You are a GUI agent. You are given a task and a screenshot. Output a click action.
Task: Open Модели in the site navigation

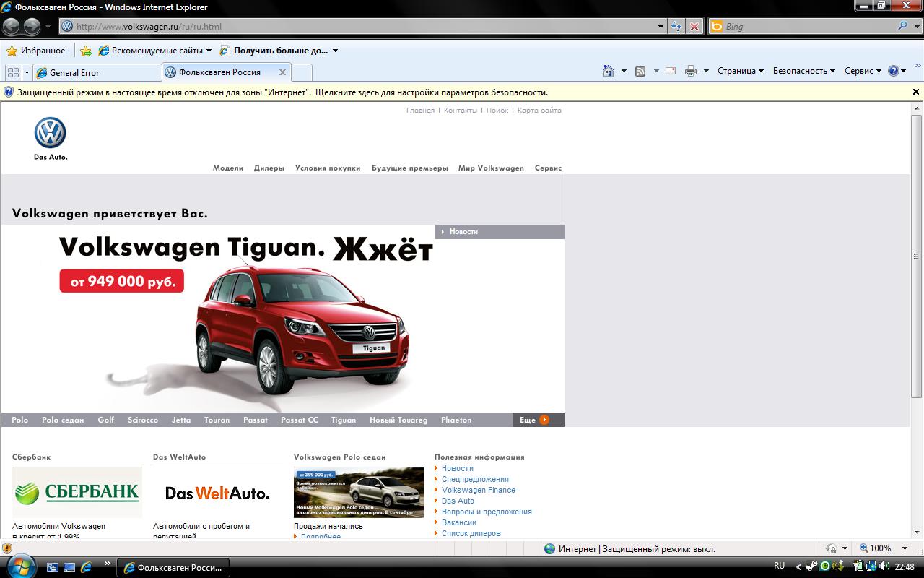(x=227, y=168)
